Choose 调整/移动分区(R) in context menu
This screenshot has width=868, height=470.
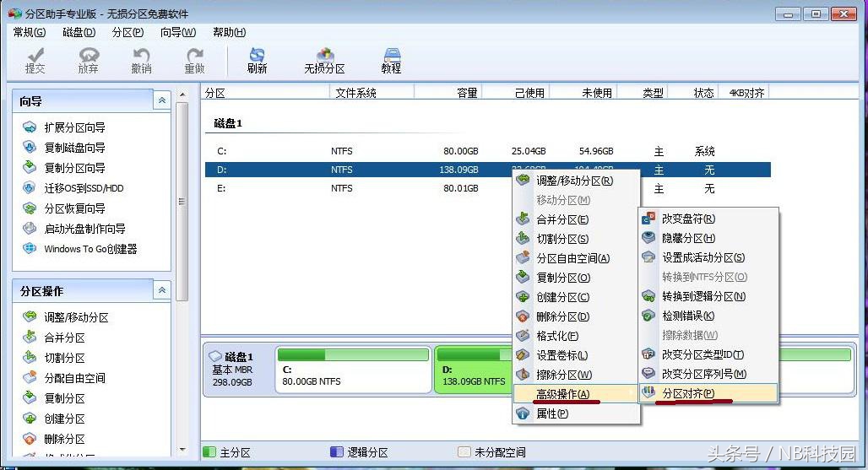point(576,181)
